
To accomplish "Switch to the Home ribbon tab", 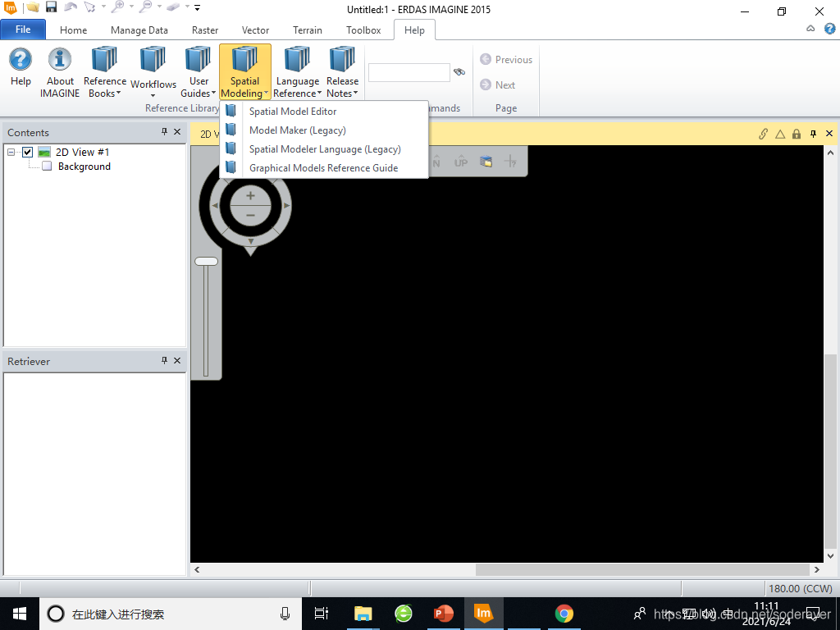I will (x=73, y=30).
